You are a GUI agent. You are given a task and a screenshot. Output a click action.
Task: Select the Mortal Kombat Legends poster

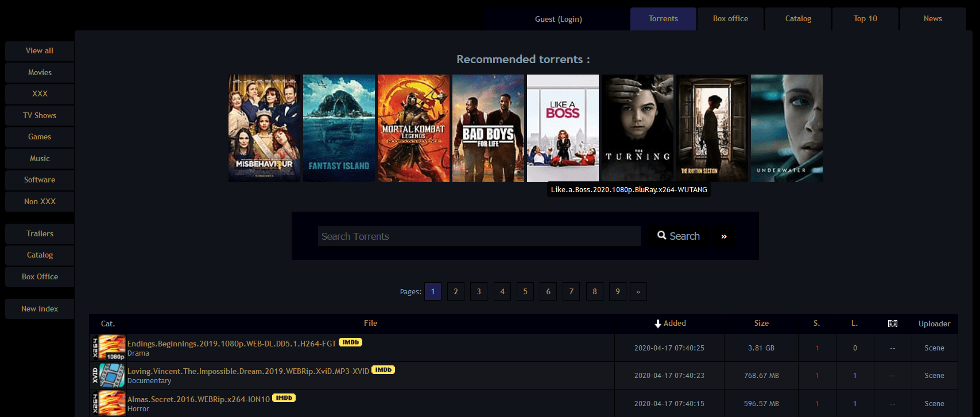click(413, 128)
